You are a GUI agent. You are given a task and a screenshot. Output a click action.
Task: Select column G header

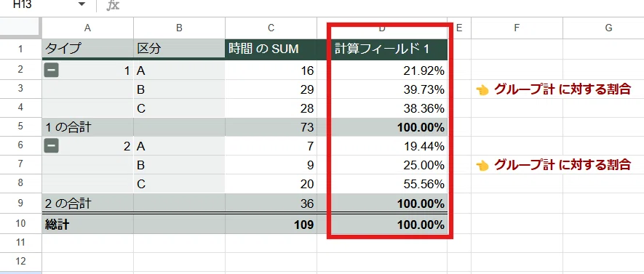coord(608,28)
